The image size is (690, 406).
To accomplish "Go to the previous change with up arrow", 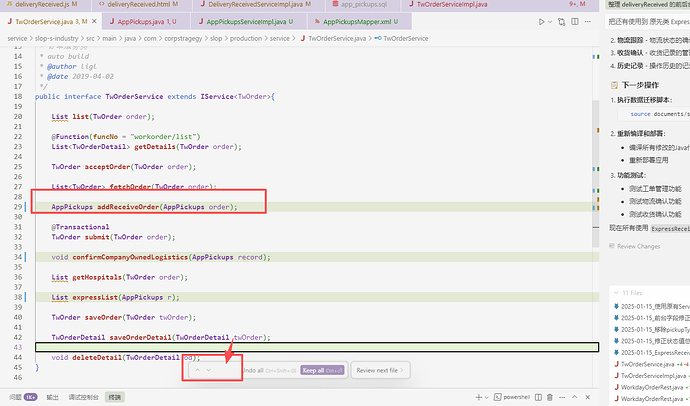I will tap(198, 370).
